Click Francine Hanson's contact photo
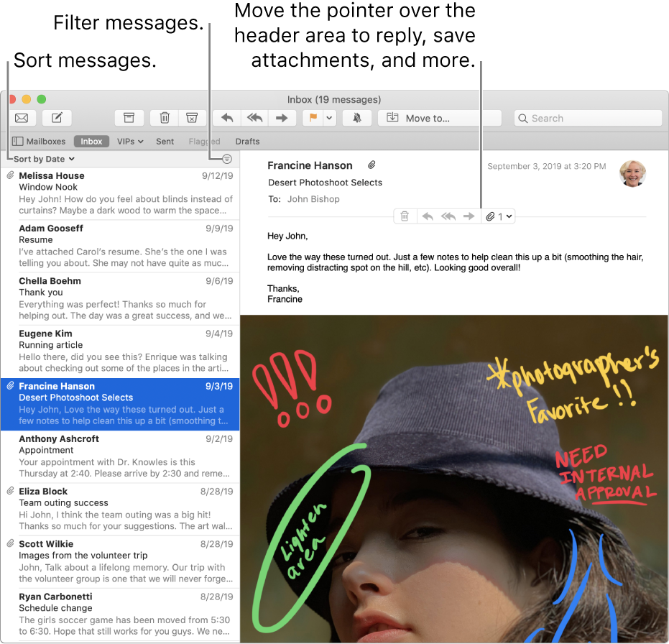The image size is (669, 644). [632, 174]
